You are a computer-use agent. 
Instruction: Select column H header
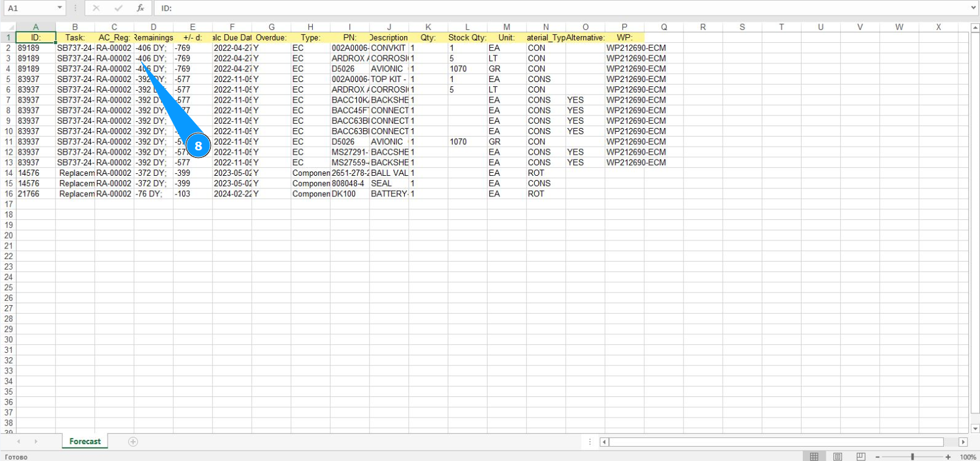point(310,27)
